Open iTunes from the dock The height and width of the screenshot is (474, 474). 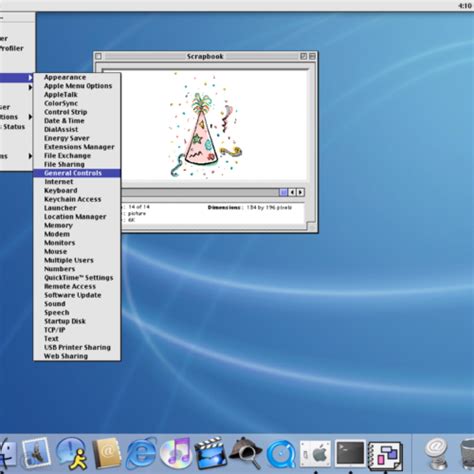click(176, 453)
